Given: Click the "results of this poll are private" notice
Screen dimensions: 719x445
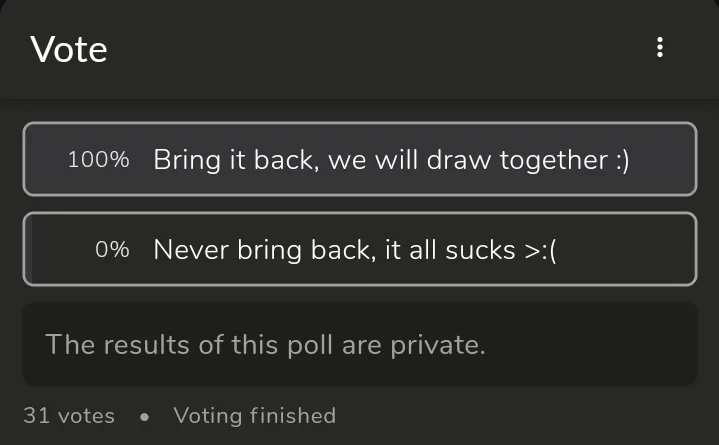Looking at the screenshot, I should click(265, 345).
